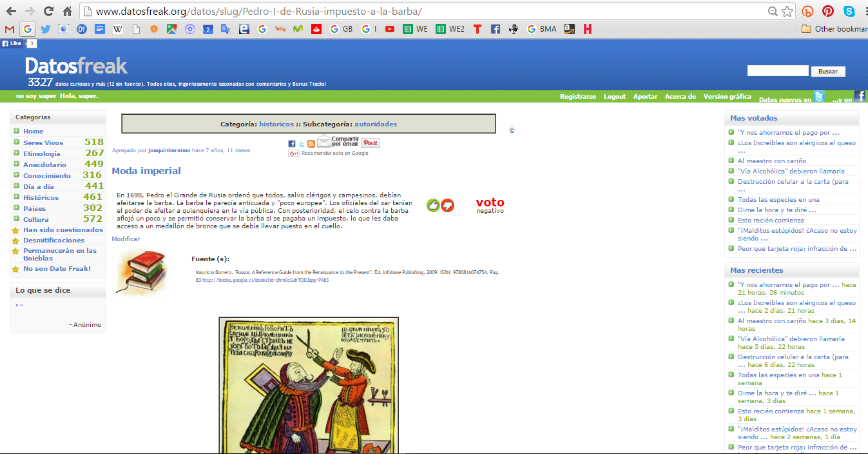Viewport: 868px width, 454px height.
Task: Open the Wikipedia bookmark icon
Action: [118, 29]
